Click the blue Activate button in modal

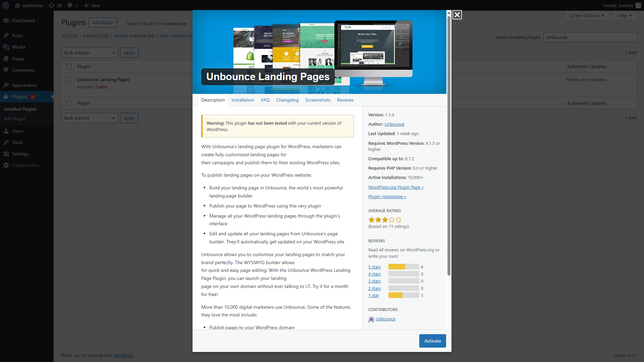(x=433, y=341)
